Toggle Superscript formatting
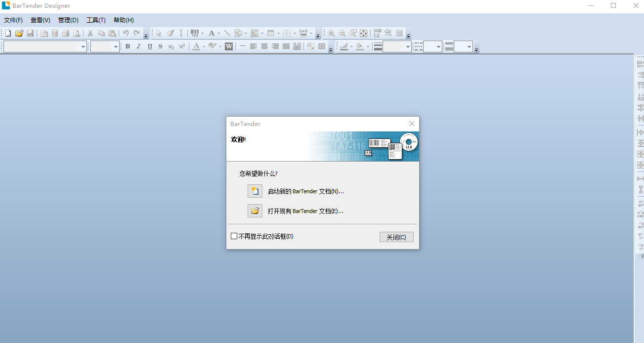 coord(182,46)
